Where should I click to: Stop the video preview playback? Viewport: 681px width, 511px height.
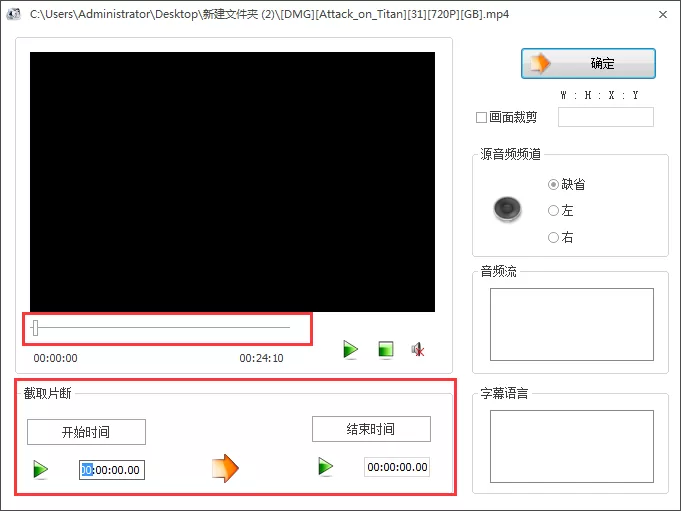click(386, 349)
